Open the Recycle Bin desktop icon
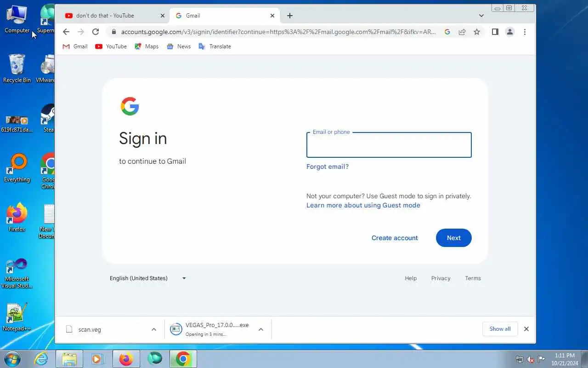The height and width of the screenshot is (368, 588). coord(17,68)
